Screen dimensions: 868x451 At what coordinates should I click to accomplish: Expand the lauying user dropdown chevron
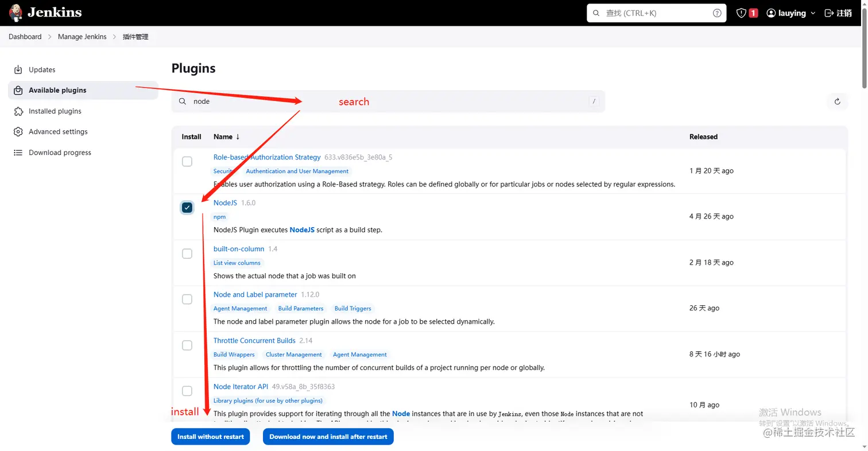pos(813,13)
